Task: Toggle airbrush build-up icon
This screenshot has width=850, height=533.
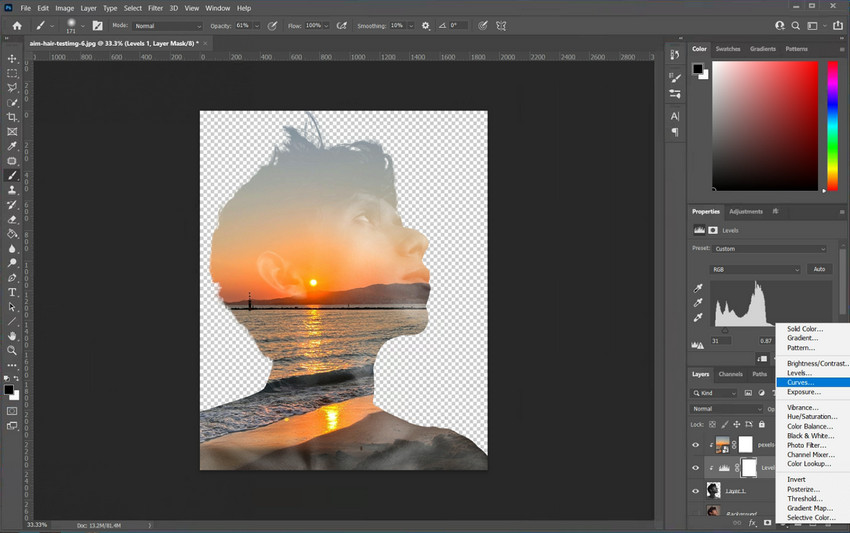Action: tap(342, 25)
